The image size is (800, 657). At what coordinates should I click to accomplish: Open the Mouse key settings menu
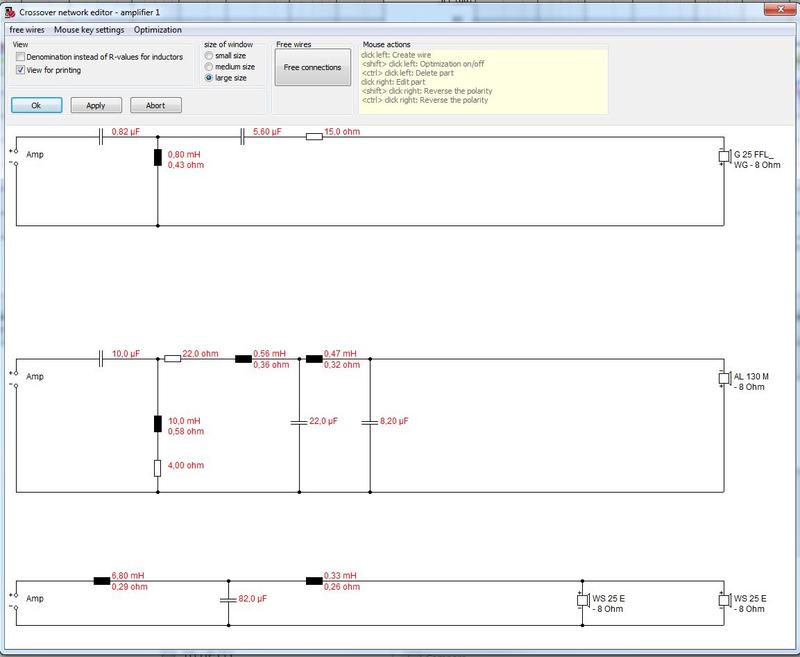coord(89,30)
